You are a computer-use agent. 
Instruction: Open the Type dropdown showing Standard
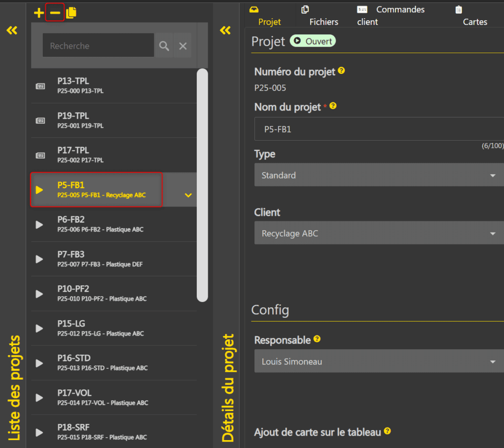(379, 175)
